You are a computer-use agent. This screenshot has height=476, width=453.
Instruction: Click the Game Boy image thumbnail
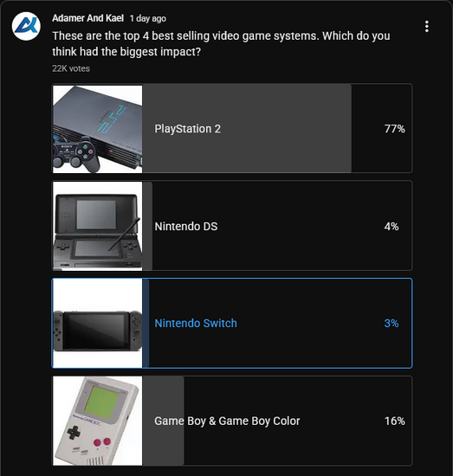click(97, 421)
